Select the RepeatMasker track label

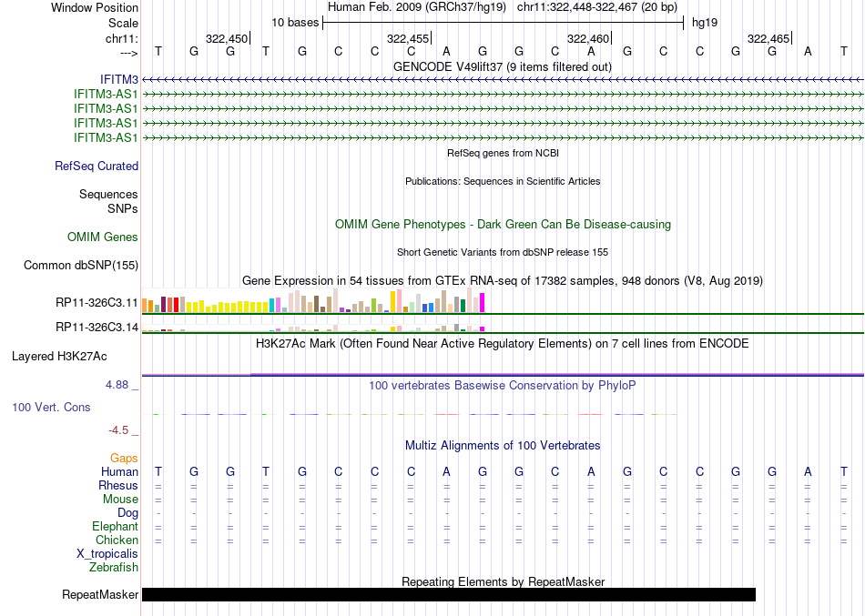100,594
